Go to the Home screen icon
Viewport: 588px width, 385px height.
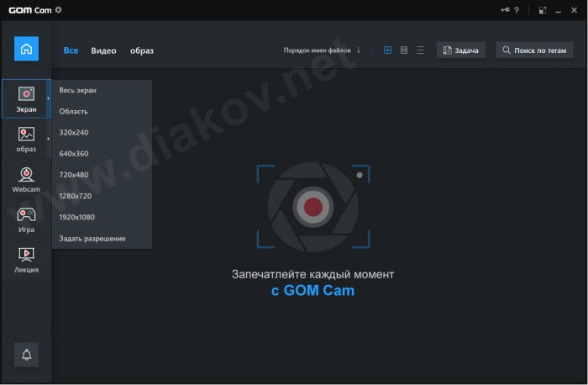click(26, 49)
